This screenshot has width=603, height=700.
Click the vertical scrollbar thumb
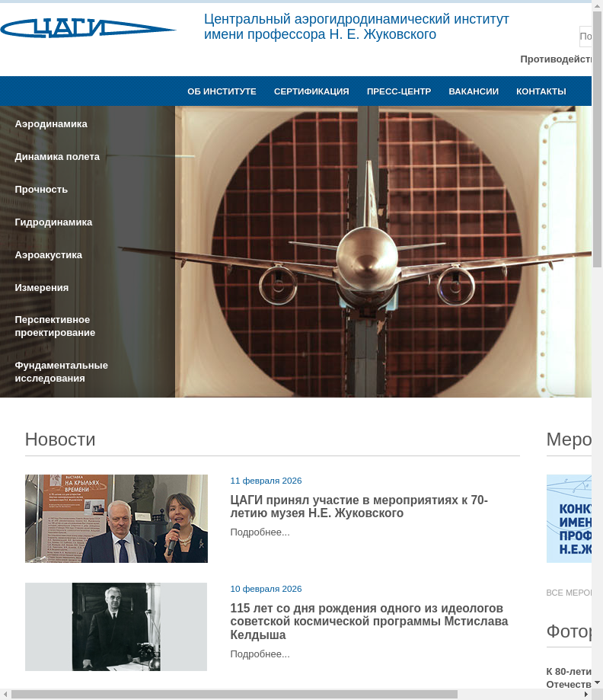coord(597,139)
